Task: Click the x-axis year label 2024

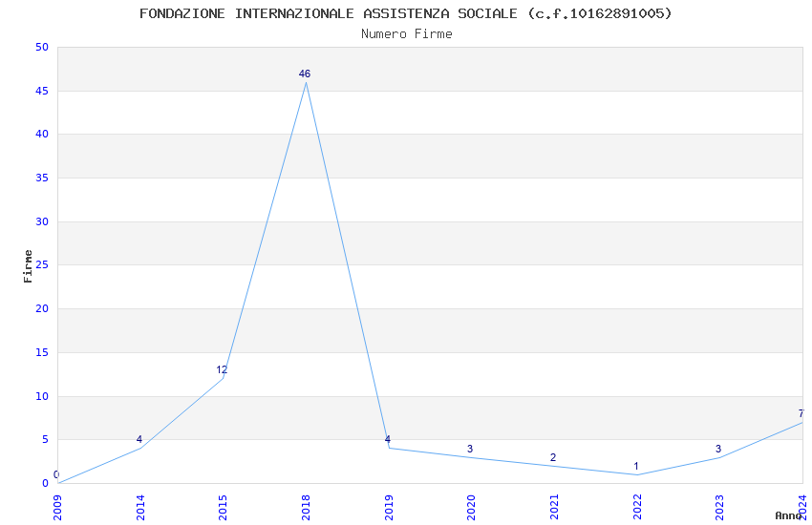Action: [802, 508]
